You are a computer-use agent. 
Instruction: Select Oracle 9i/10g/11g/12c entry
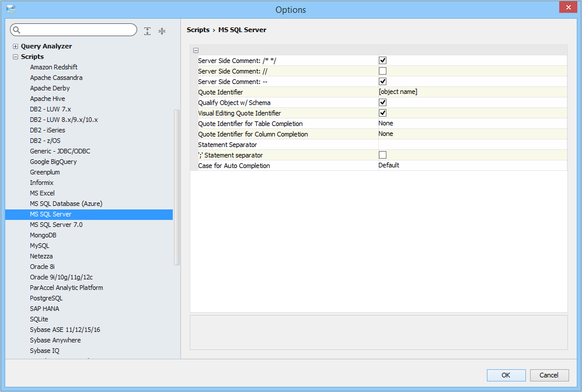pyautogui.click(x=61, y=277)
